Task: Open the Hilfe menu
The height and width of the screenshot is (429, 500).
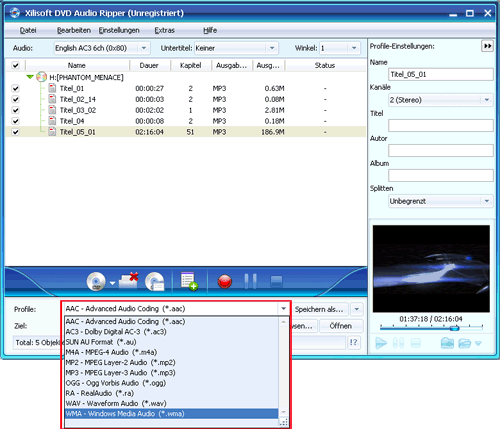Action: coord(210,30)
